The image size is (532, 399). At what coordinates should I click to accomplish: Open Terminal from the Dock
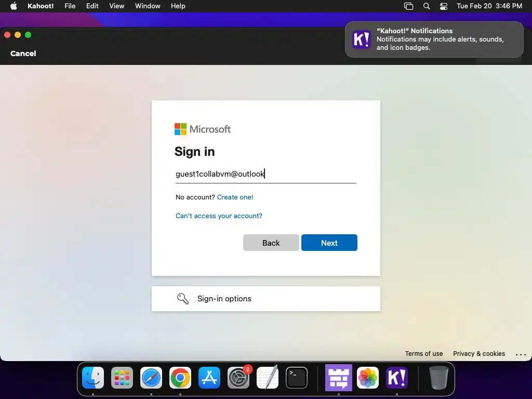297,378
